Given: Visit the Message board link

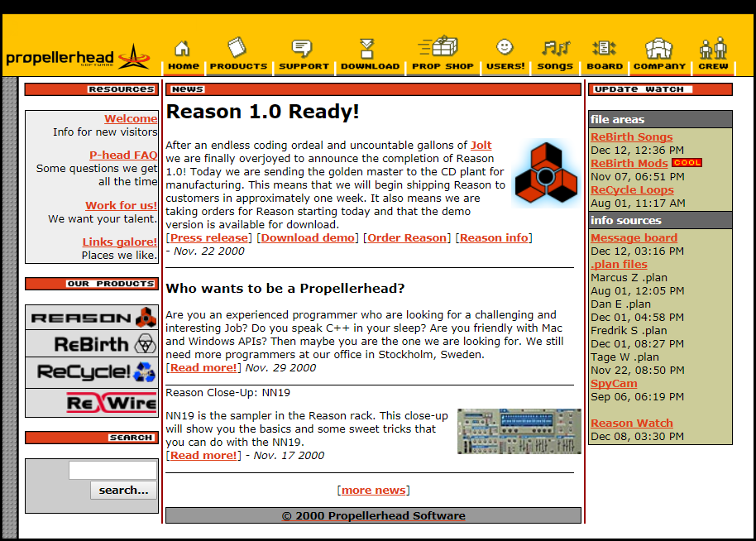Looking at the screenshot, I should (634, 237).
